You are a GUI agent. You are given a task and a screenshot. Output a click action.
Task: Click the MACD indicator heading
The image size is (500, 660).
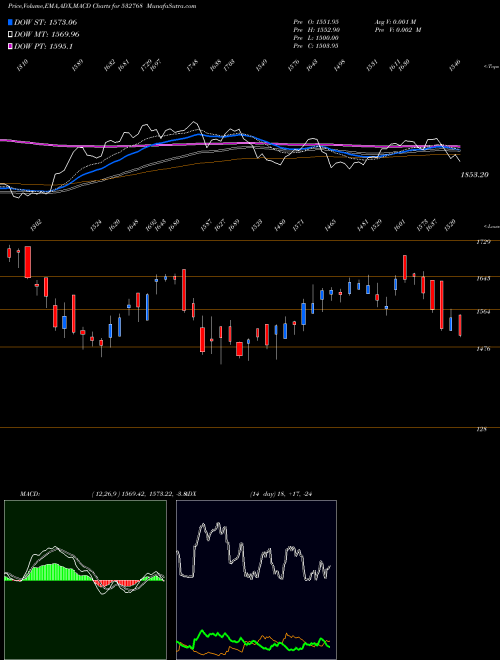click(29, 494)
